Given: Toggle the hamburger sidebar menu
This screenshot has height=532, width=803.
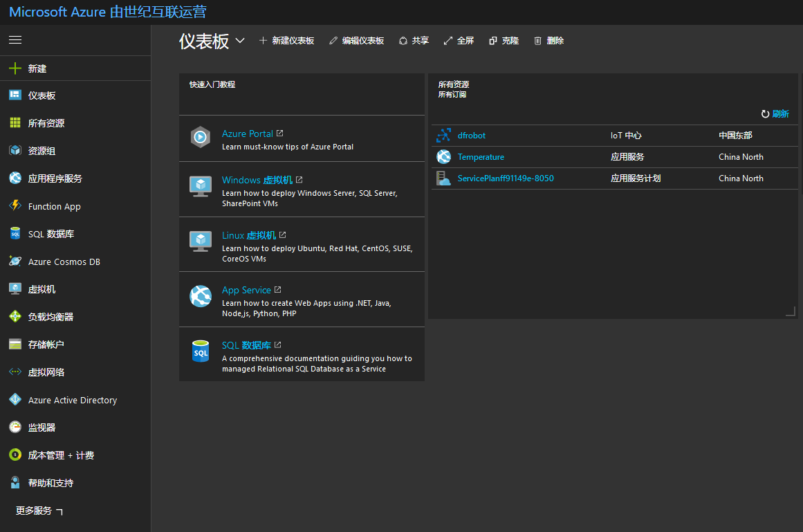Looking at the screenshot, I should point(15,40).
